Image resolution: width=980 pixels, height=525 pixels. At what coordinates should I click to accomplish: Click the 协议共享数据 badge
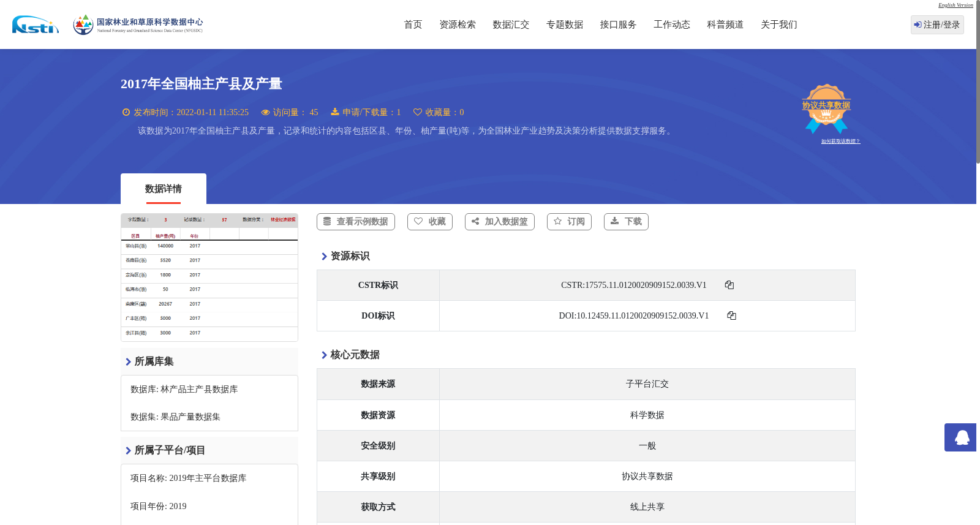click(x=826, y=108)
